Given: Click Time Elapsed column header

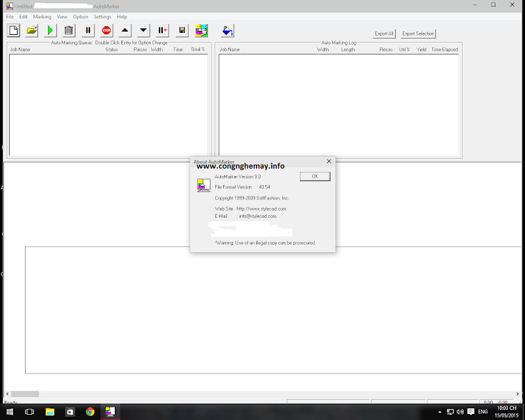Looking at the screenshot, I should point(445,50).
